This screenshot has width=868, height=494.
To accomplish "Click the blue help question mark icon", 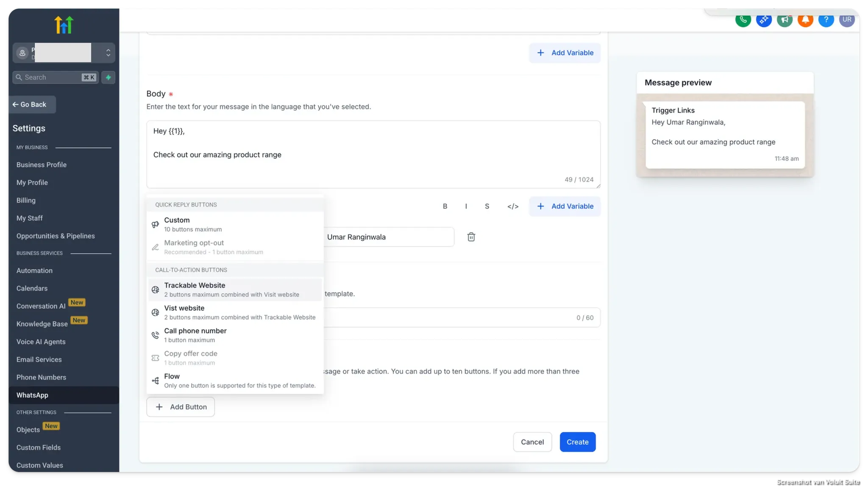I will [826, 20].
